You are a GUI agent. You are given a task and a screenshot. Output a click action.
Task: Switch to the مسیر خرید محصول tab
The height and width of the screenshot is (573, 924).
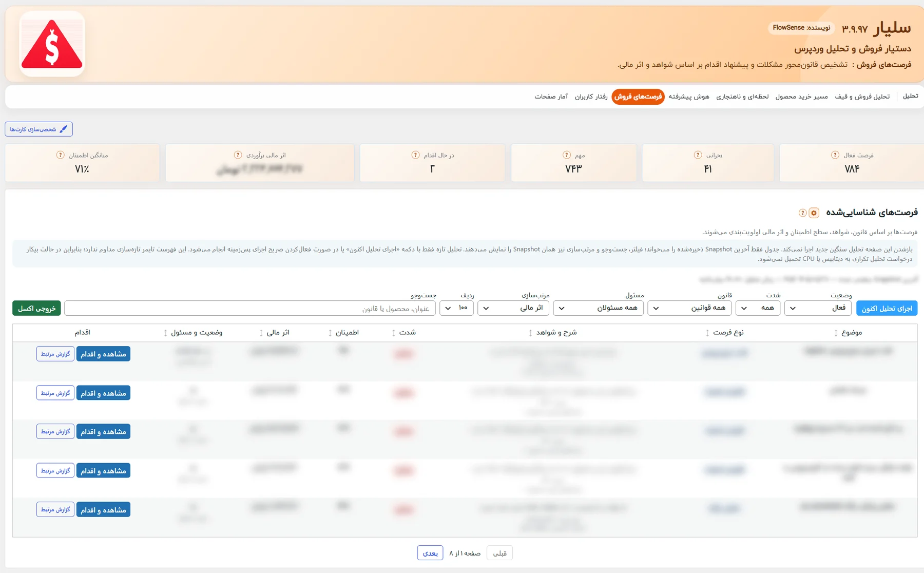tap(801, 97)
